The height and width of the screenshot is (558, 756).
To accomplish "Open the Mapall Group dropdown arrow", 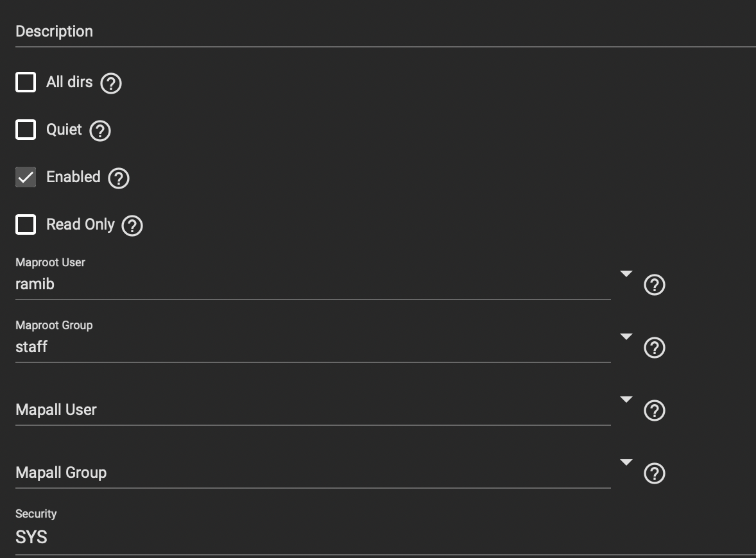I will click(x=626, y=462).
